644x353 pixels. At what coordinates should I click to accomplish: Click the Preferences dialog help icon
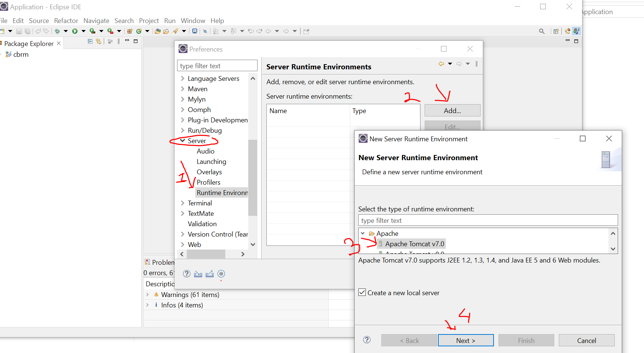click(x=187, y=274)
